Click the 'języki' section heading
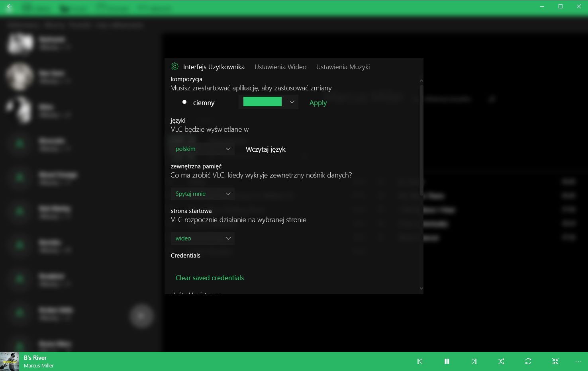 [178, 121]
